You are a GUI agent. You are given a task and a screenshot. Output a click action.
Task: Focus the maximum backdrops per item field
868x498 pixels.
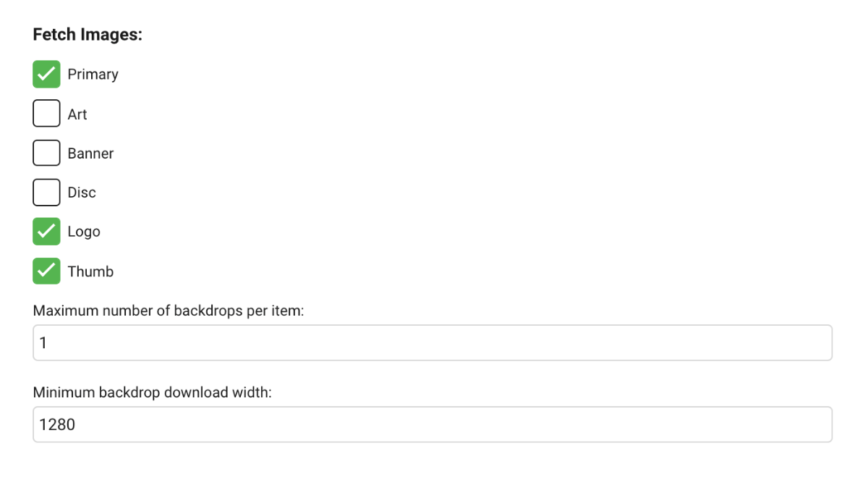click(433, 342)
